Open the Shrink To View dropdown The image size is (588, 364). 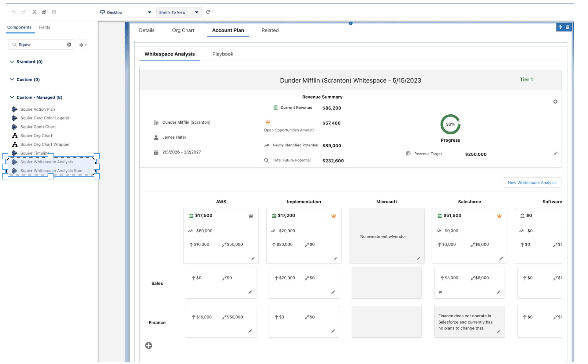coord(179,12)
